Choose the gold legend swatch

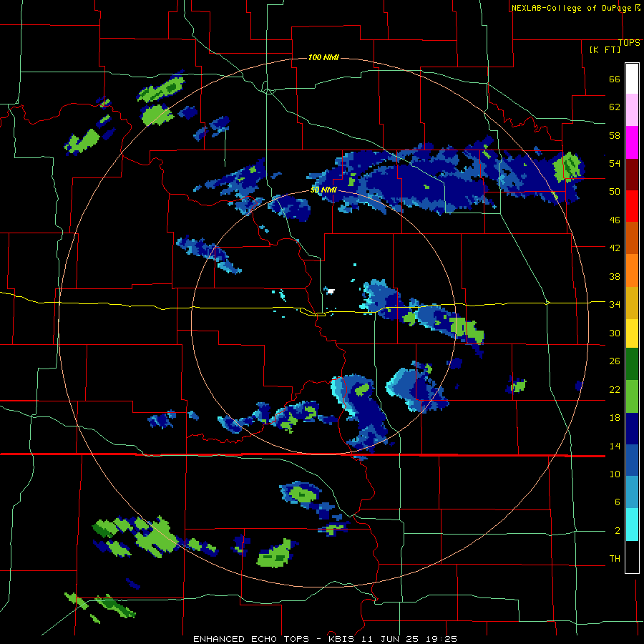632,303
